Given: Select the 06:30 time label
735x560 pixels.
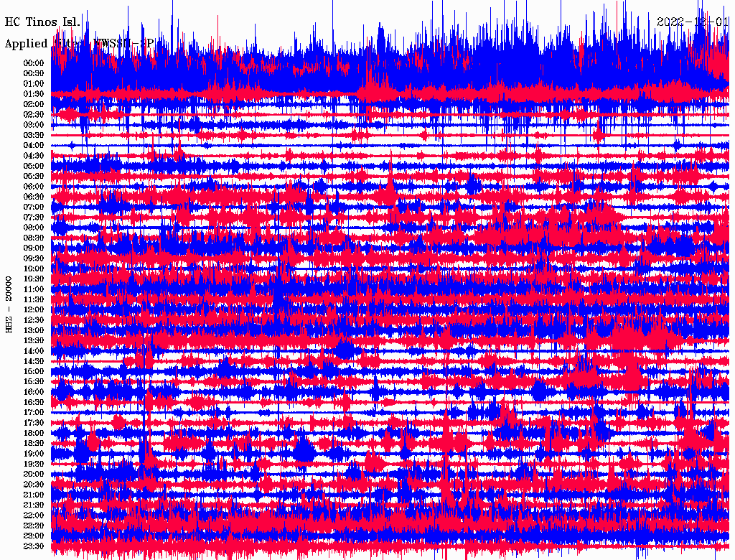Looking at the screenshot, I should pyautogui.click(x=34, y=197).
